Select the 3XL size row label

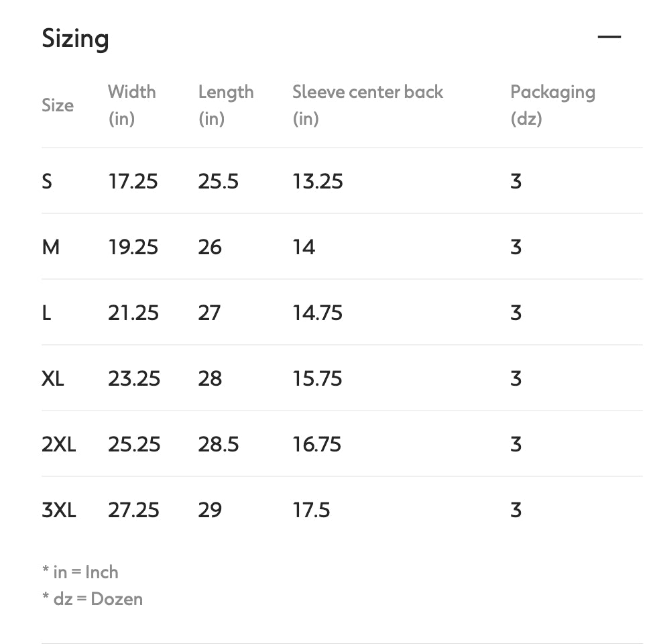59,511
